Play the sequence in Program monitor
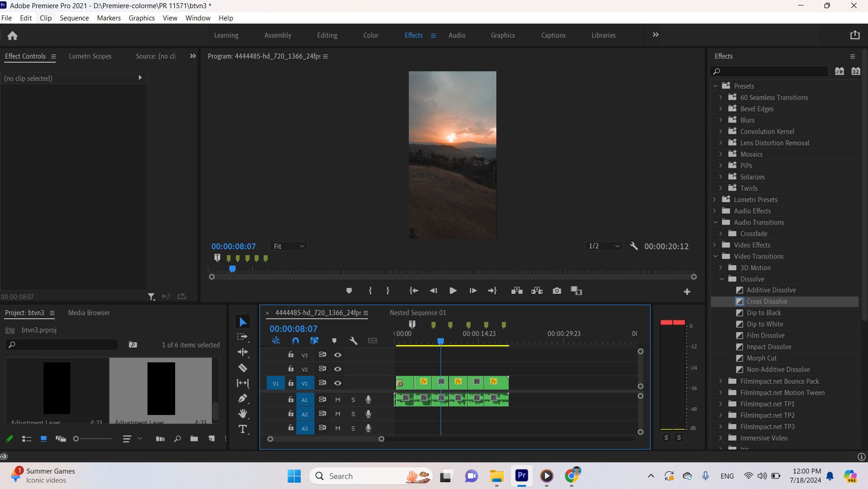Image resolution: width=868 pixels, height=489 pixels. (x=453, y=291)
